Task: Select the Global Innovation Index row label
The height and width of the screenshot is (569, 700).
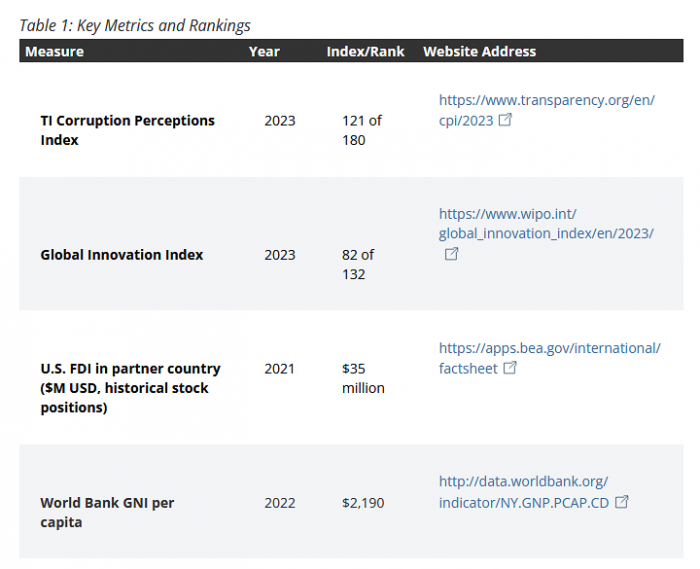Action: tap(121, 255)
